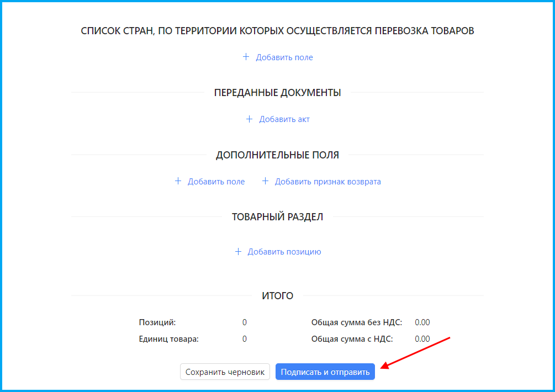555x392 pixels.
Task: Click the 'Добавить позицию' link
Action: pyautogui.click(x=278, y=252)
